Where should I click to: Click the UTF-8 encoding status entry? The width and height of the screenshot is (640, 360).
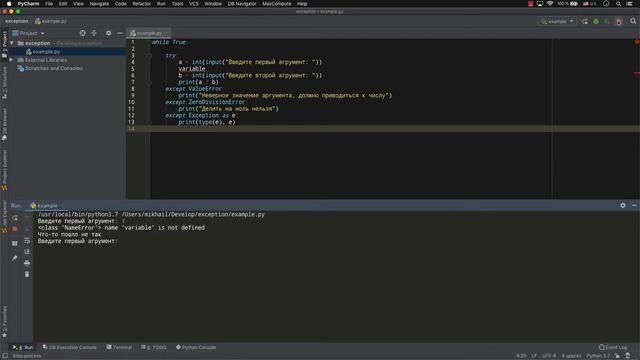point(549,356)
